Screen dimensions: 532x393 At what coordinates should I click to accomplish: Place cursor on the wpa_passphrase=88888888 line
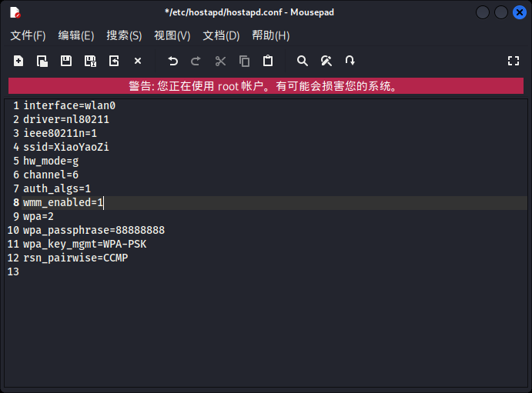[x=94, y=231]
